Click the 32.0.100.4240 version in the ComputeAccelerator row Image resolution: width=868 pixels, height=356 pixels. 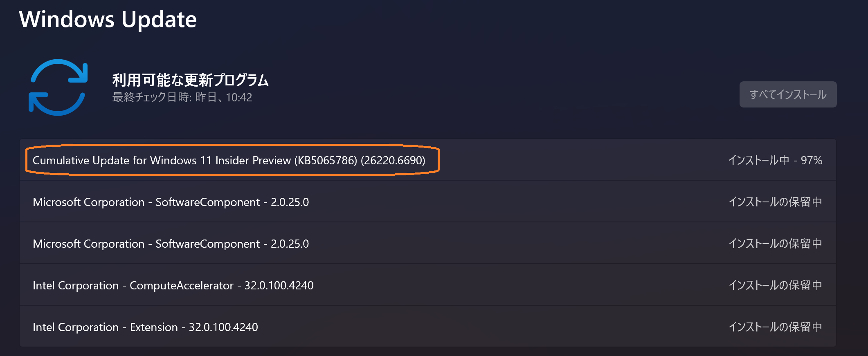[279, 285]
